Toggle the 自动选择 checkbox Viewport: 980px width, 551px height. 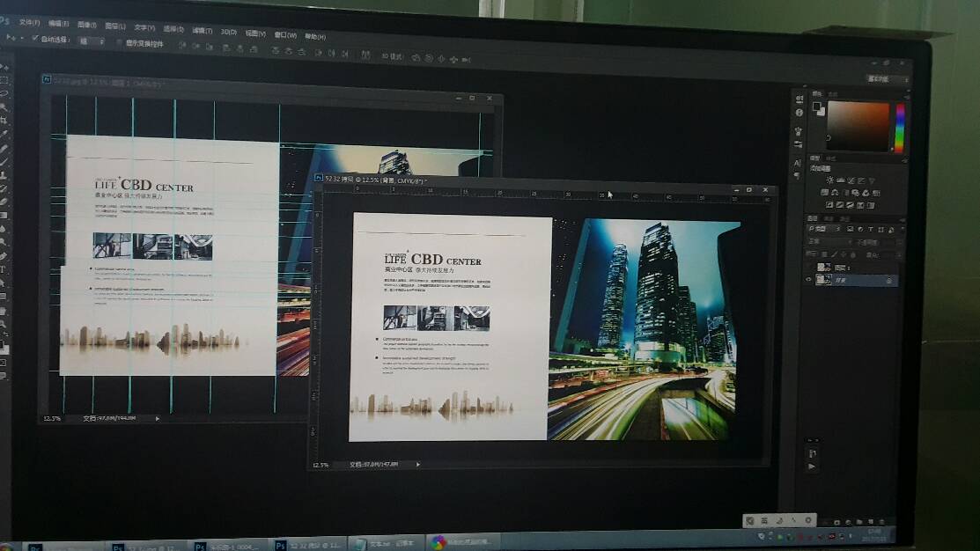tap(35, 38)
